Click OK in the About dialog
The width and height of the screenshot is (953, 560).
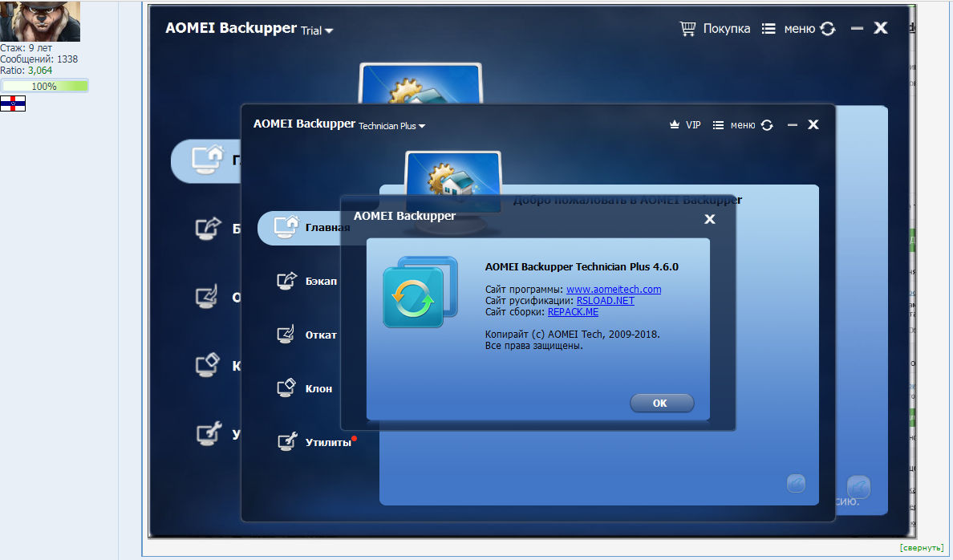click(x=661, y=403)
